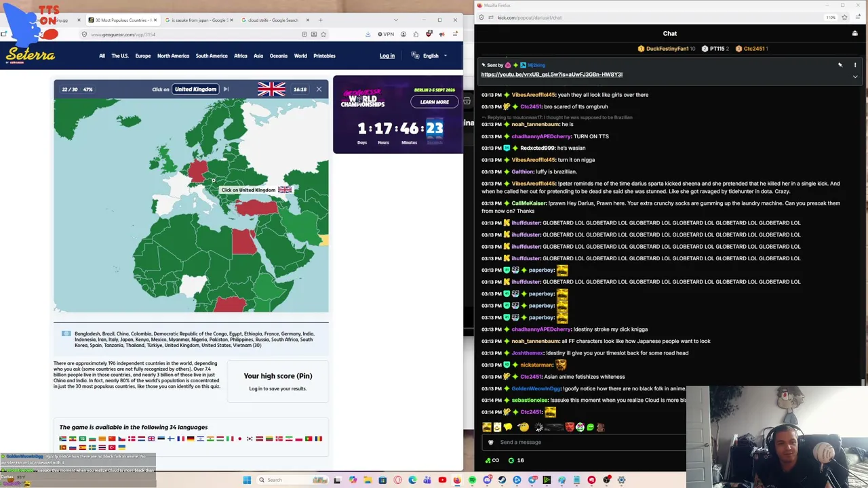
Task: Click the red Egypt country on the map
Action: pos(245,241)
